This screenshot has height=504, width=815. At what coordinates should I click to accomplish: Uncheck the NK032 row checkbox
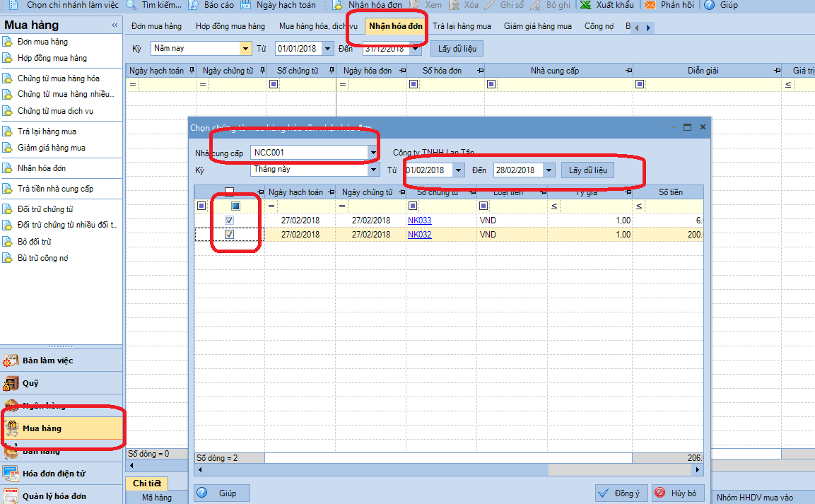click(x=229, y=235)
